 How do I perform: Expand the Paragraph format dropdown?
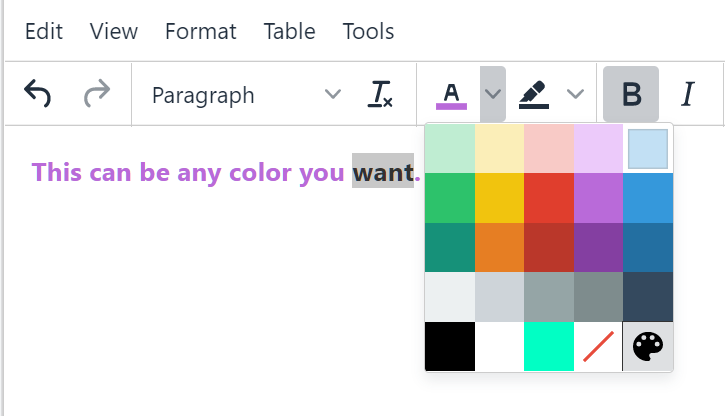[246, 94]
